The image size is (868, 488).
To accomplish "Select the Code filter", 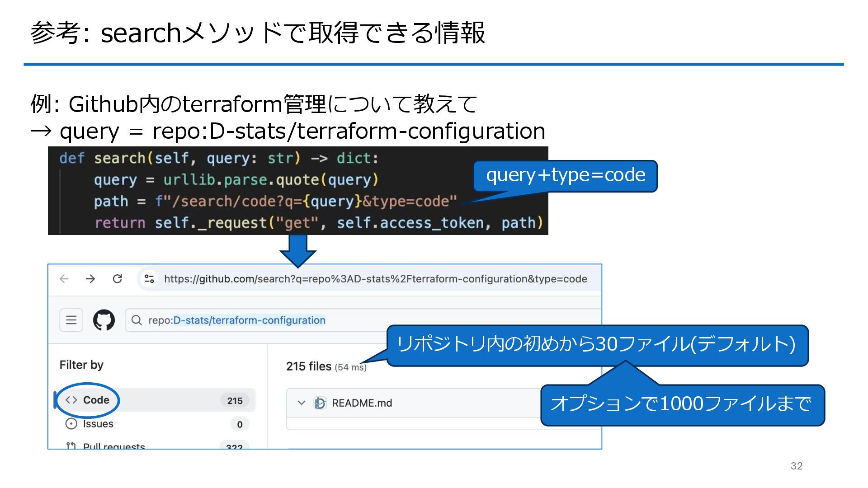I will (x=96, y=400).
